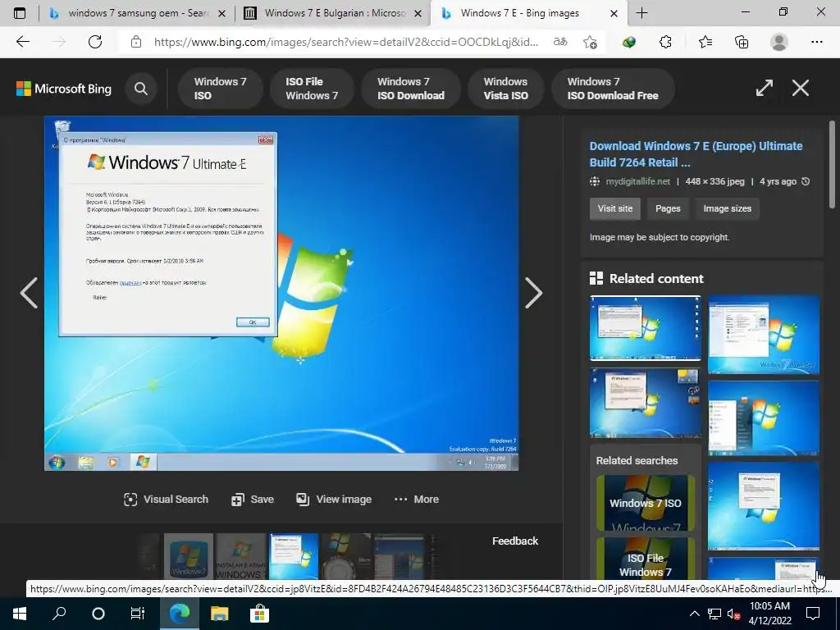Open Microsoft Store from the taskbar
This screenshot has width=840, height=630.
(x=258, y=613)
